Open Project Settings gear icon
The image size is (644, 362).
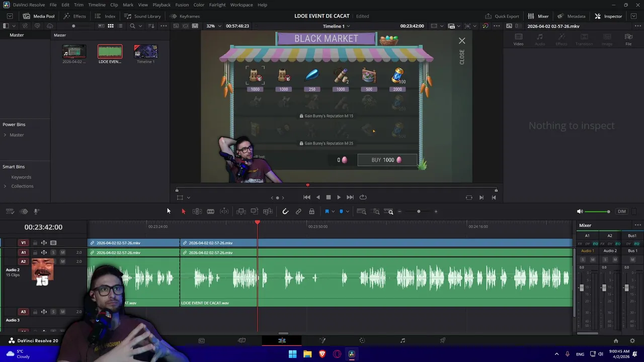coord(632,341)
